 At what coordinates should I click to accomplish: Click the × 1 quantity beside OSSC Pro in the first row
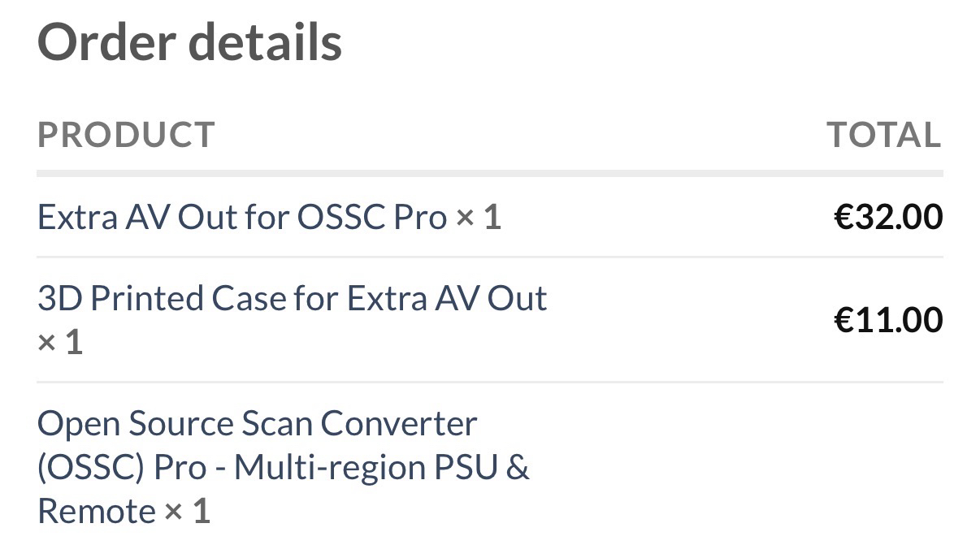point(479,217)
